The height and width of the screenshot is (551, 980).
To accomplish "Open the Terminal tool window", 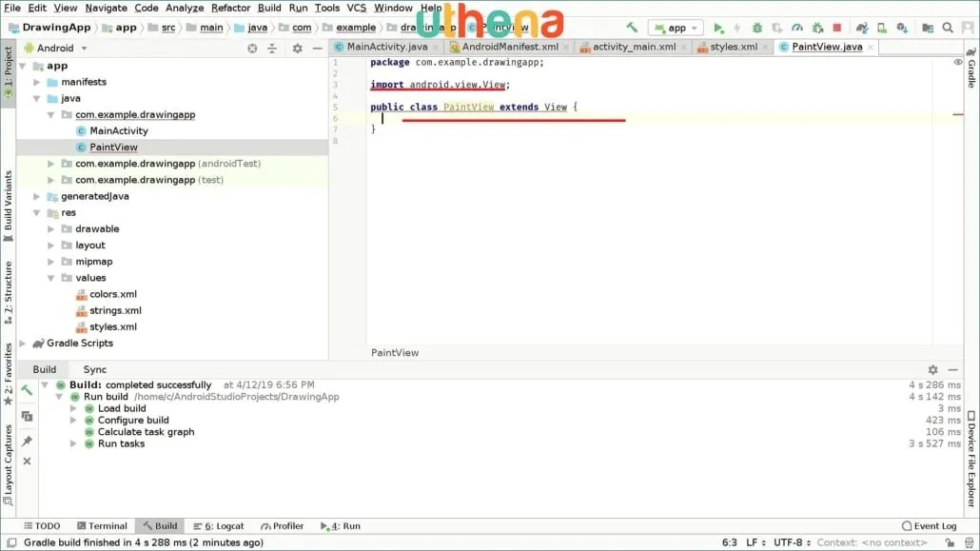I will (102, 526).
